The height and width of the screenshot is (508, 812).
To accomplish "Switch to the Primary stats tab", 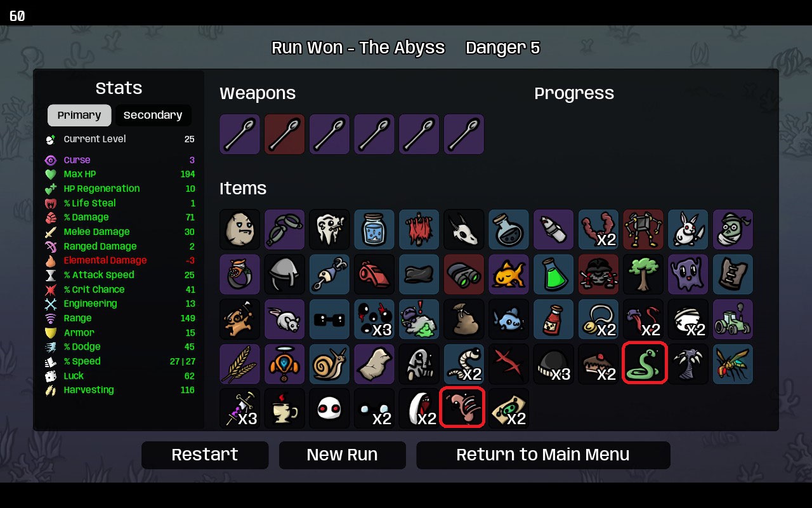I will coord(79,116).
